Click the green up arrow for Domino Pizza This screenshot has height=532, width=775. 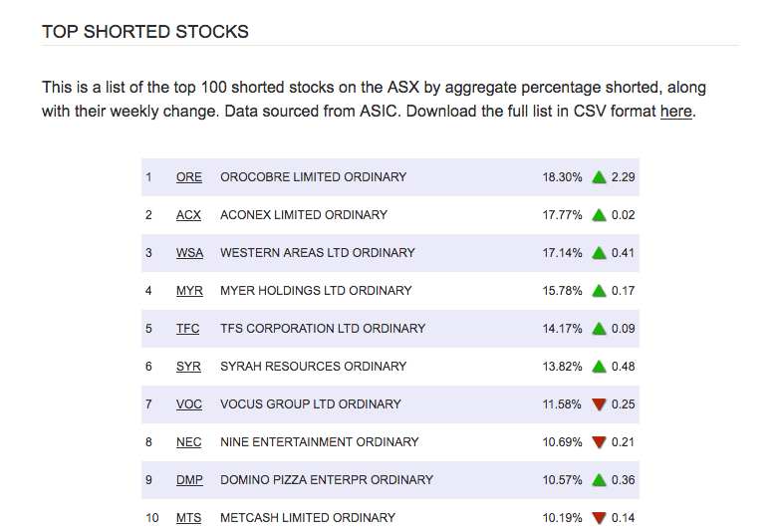tap(599, 480)
